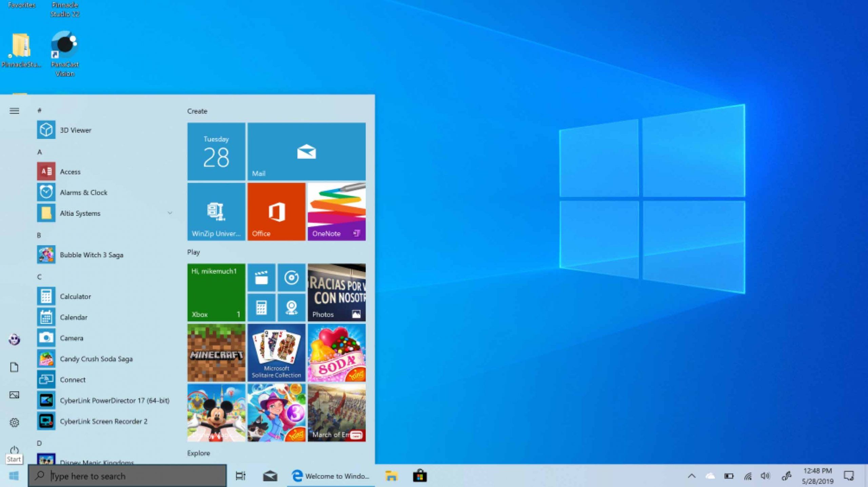This screenshot has height=487, width=868.
Task: Open Documents from the Start menu sidebar
Action: click(14, 367)
